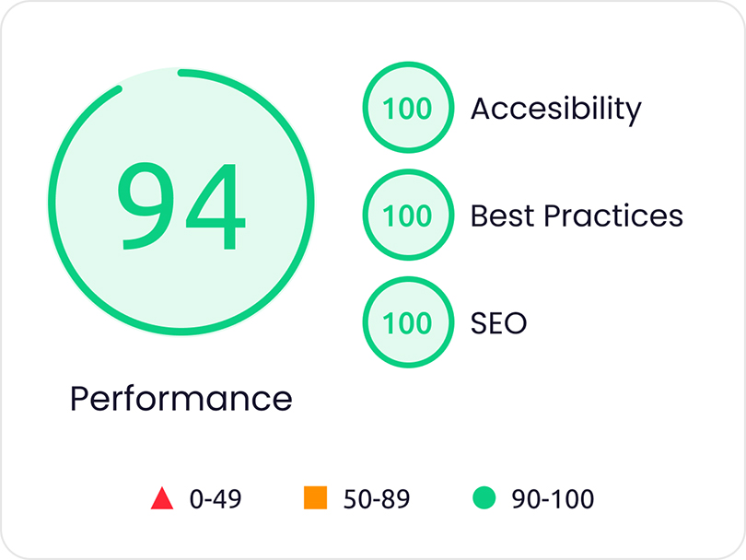
Task: Select the SEO 100 score circle
Action: 408,322
